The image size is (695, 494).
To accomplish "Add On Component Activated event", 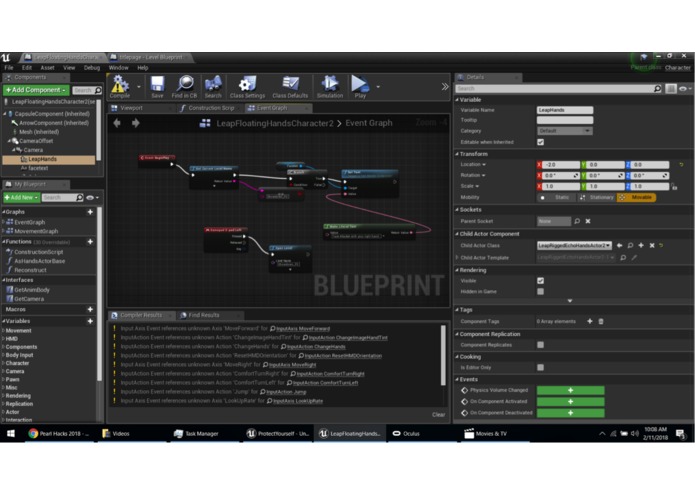I will tap(570, 401).
